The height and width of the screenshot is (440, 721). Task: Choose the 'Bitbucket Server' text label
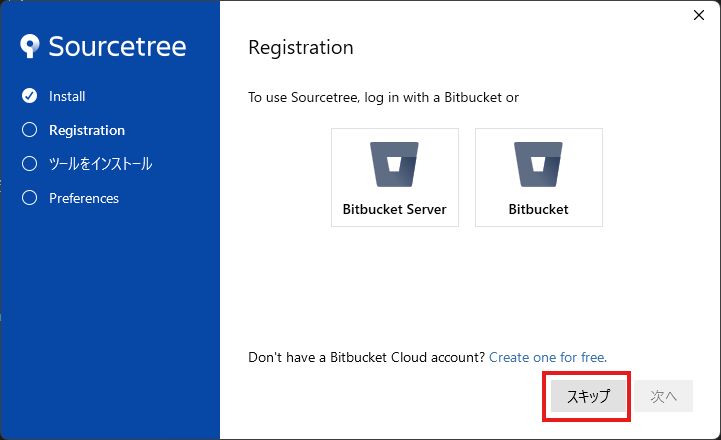tap(394, 210)
